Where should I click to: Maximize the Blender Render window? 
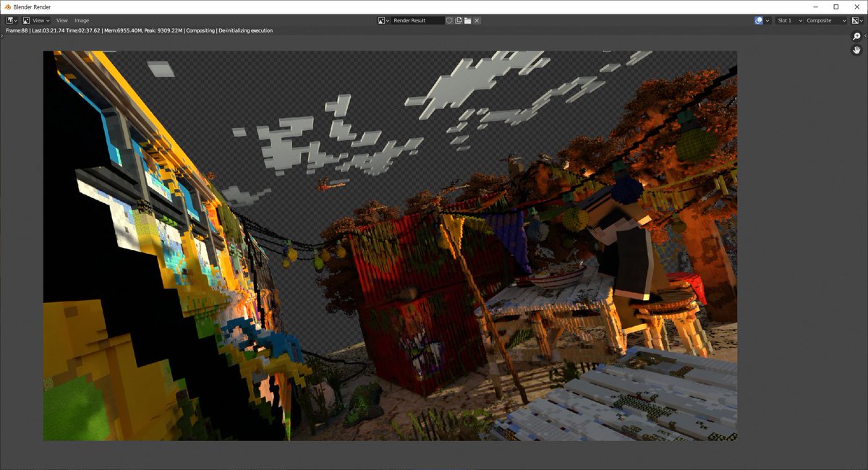[835, 7]
